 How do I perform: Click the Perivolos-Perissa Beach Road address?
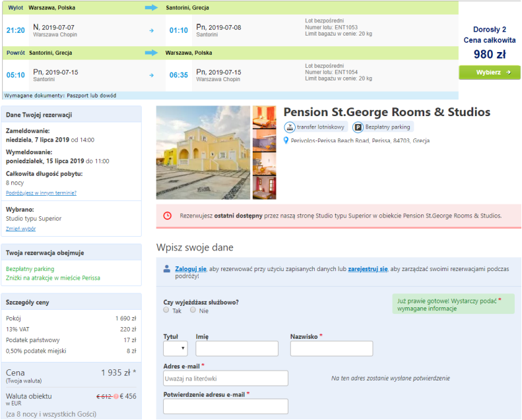(x=360, y=140)
